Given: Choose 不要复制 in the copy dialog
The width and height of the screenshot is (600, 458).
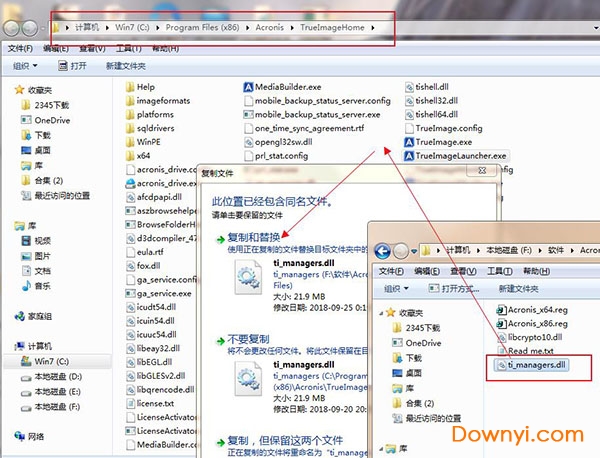Looking at the screenshot, I should pos(243,339).
